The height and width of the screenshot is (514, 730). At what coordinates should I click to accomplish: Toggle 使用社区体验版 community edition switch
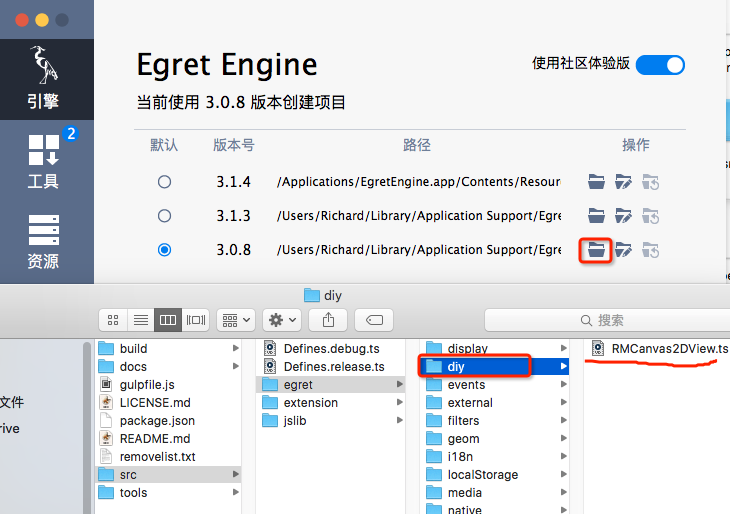[x=660, y=65]
